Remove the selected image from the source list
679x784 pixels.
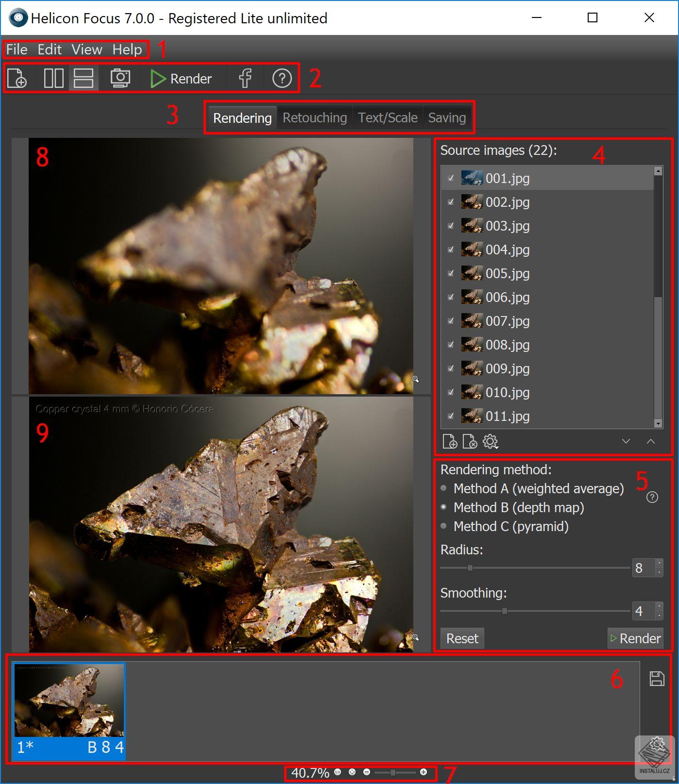coord(470,441)
